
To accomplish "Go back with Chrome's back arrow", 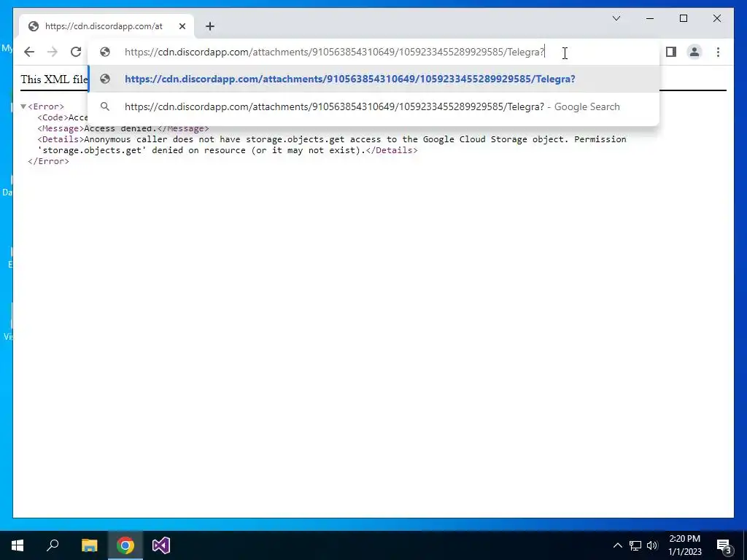I will 29,52.
